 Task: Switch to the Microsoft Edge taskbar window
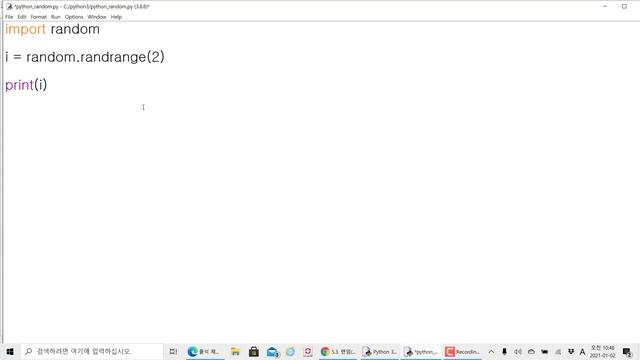point(204,351)
